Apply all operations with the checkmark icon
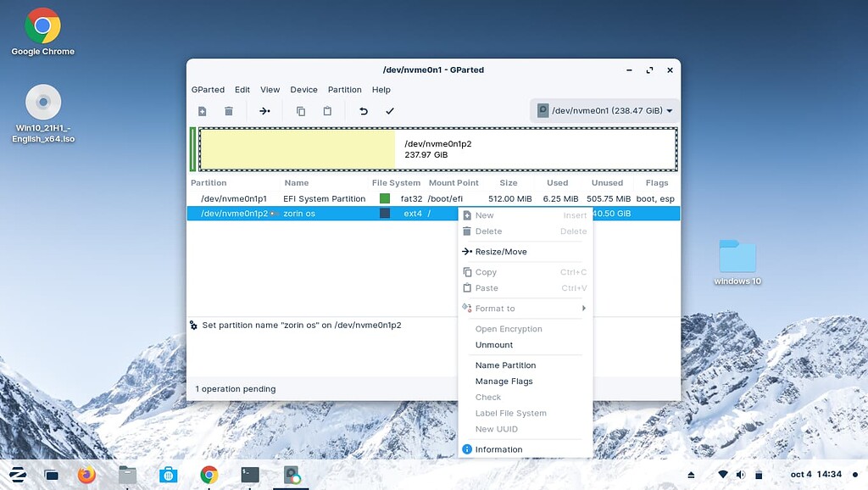 point(390,110)
